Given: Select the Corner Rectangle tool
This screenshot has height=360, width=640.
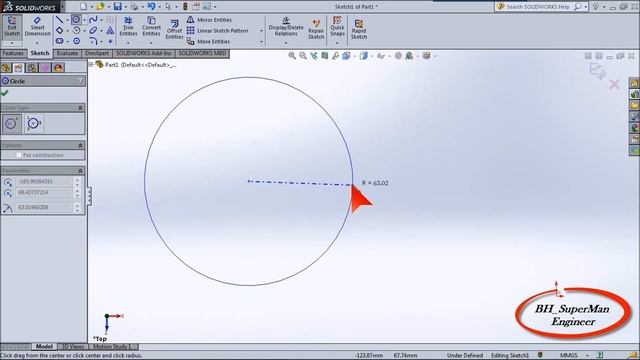Looking at the screenshot, I should (x=60, y=31).
